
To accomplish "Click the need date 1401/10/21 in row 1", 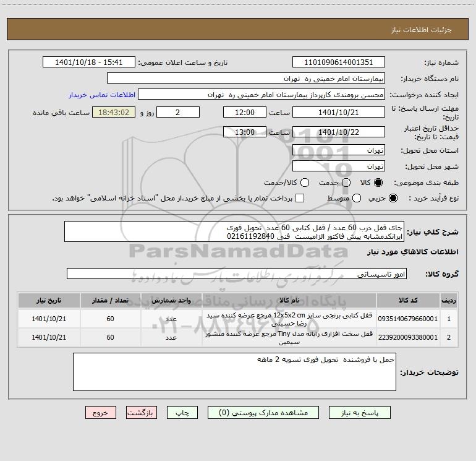I will point(49,319).
